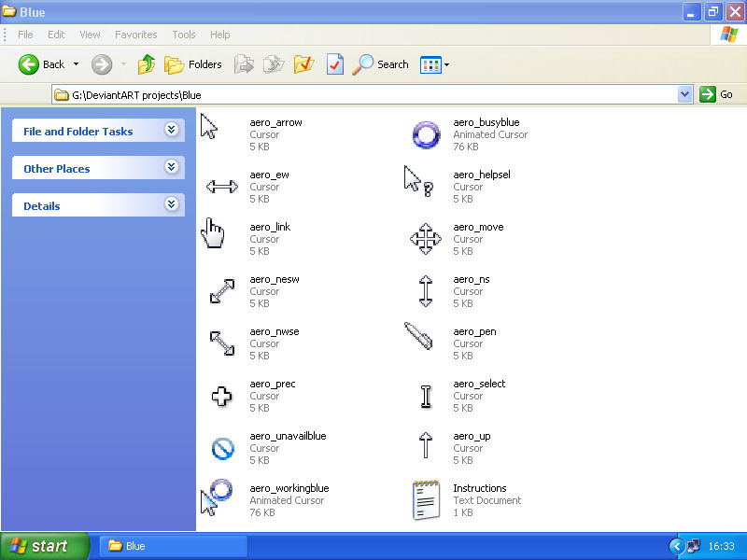Open the aero_nesw resize cursor
Viewport: 747px width, 560px height.
[221, 291]
